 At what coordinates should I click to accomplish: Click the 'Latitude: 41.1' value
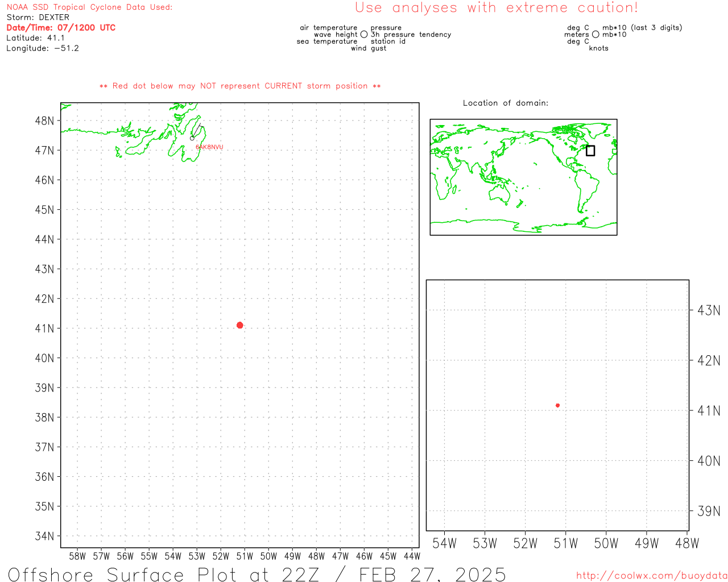pyautogui.click(x=35, y=38)
